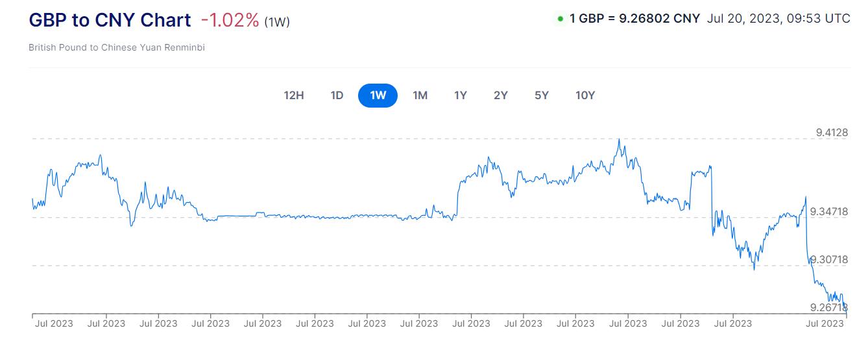Screen dimensions: 868x339
Task: Click the British Pound to Chinese Yuan subtitle
Action: coord(117,48)
